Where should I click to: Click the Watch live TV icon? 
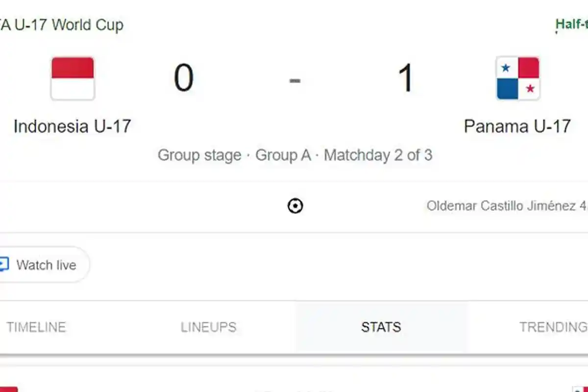[4, 265]
